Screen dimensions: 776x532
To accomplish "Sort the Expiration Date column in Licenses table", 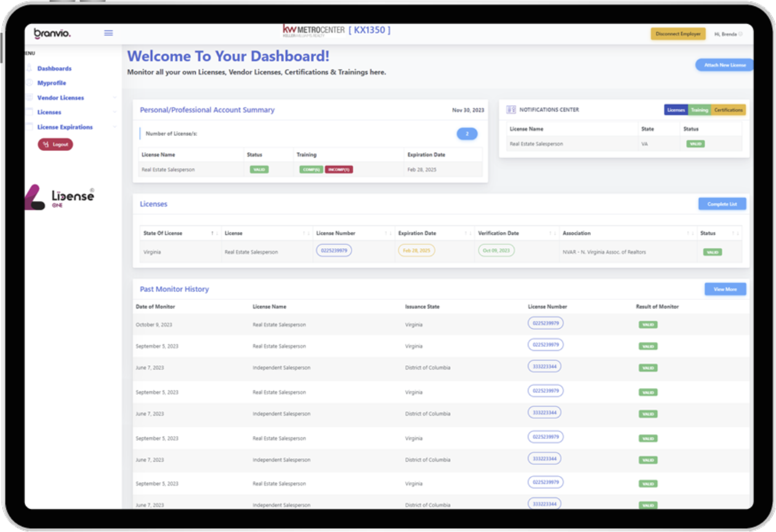I will click(x=468, y=233).
